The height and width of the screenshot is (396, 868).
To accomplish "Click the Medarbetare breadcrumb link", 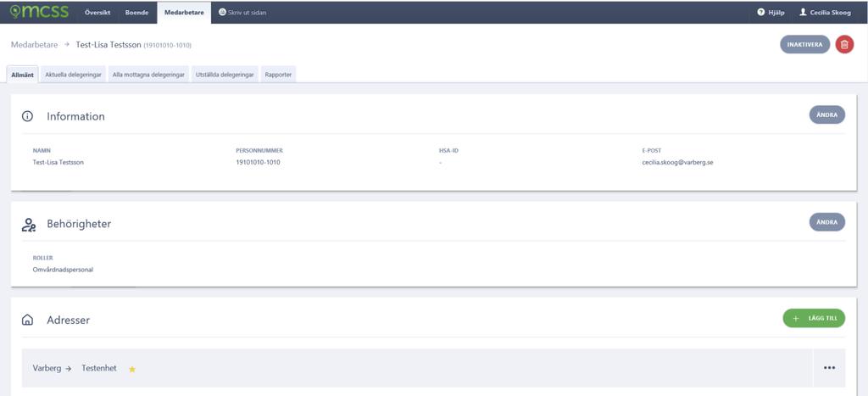I will click(34, 44).
